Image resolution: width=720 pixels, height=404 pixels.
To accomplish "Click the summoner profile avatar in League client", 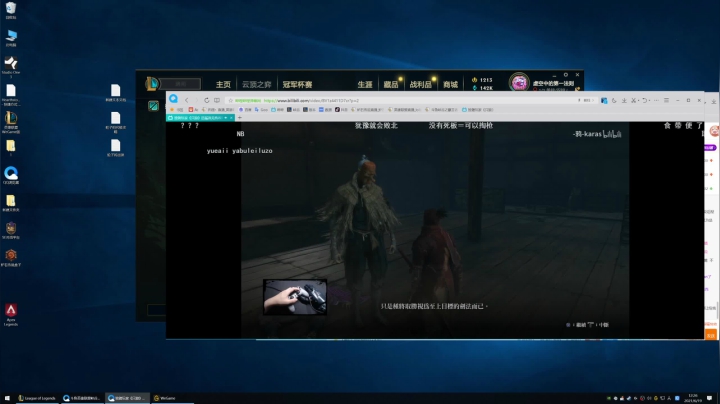I will tap(519, 83).
